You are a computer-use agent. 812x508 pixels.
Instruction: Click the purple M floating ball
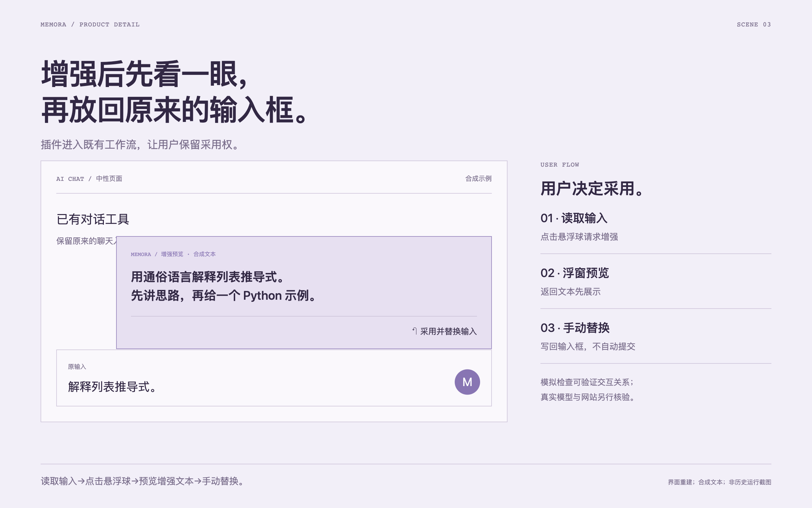[x=467, y=382]
